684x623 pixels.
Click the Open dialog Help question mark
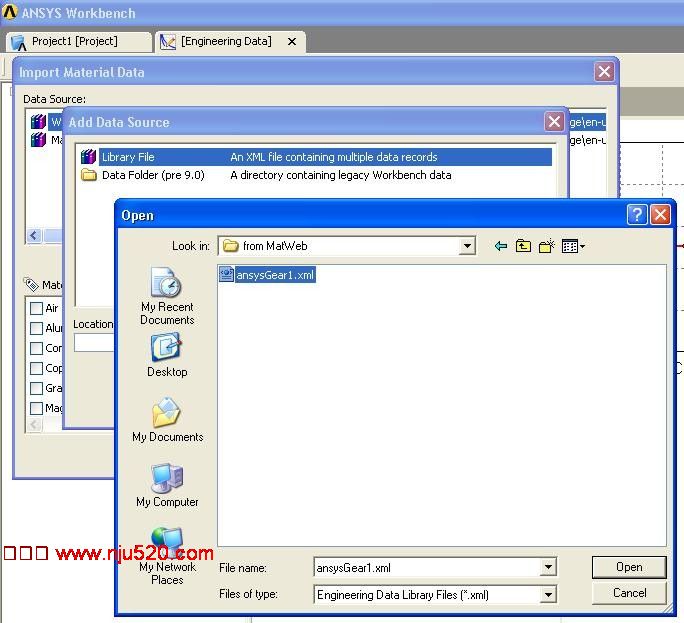click(637, 215)
